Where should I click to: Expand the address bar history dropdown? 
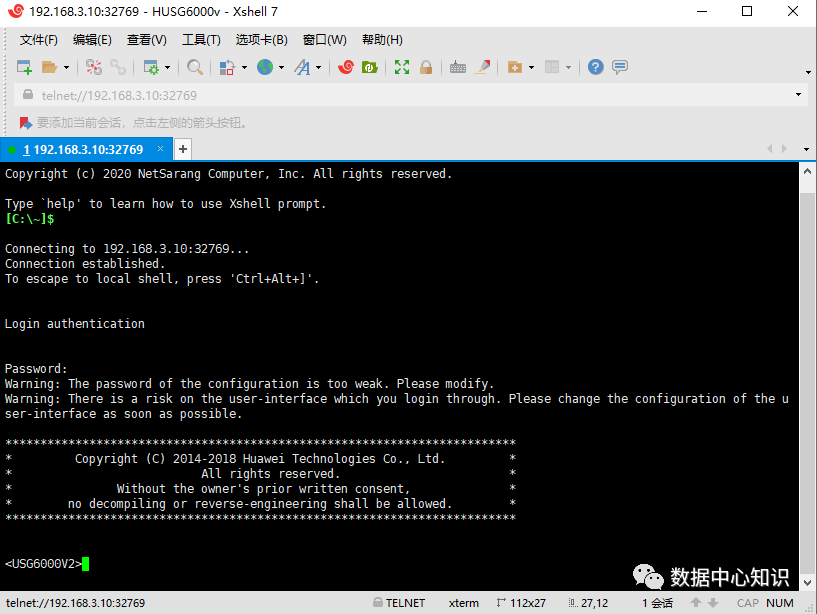[x=798, y=95]
